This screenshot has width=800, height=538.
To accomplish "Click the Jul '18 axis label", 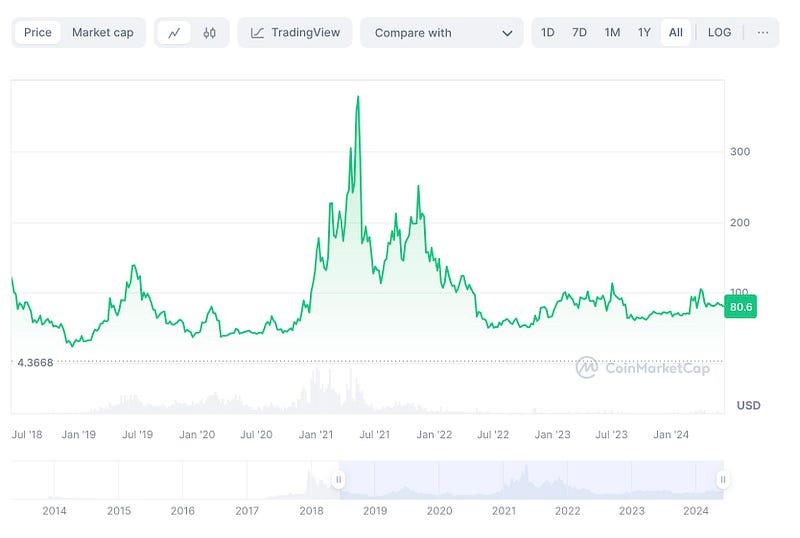I will [27, 434].
